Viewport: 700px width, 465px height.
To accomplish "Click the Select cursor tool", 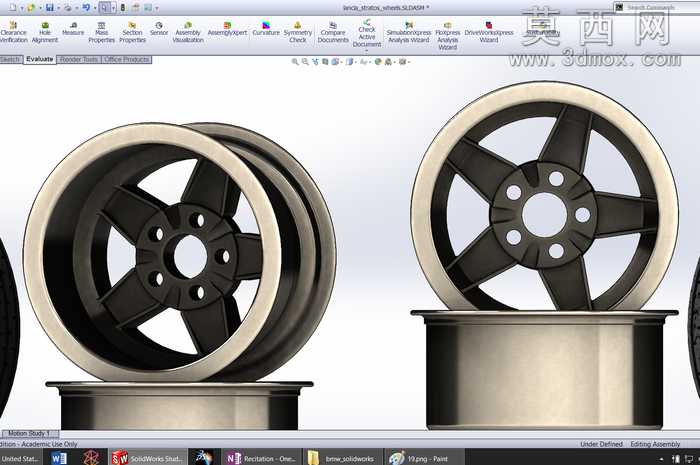I will click(x=104, y=8).
